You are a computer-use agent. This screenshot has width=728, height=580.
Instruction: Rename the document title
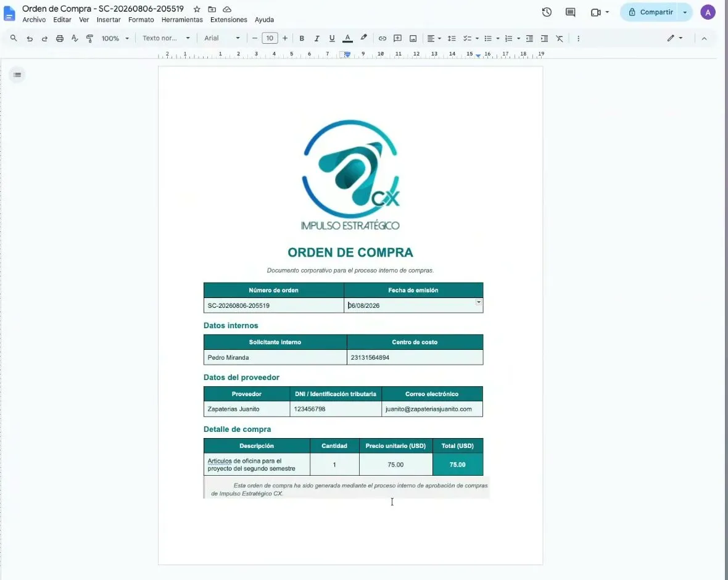103,9
